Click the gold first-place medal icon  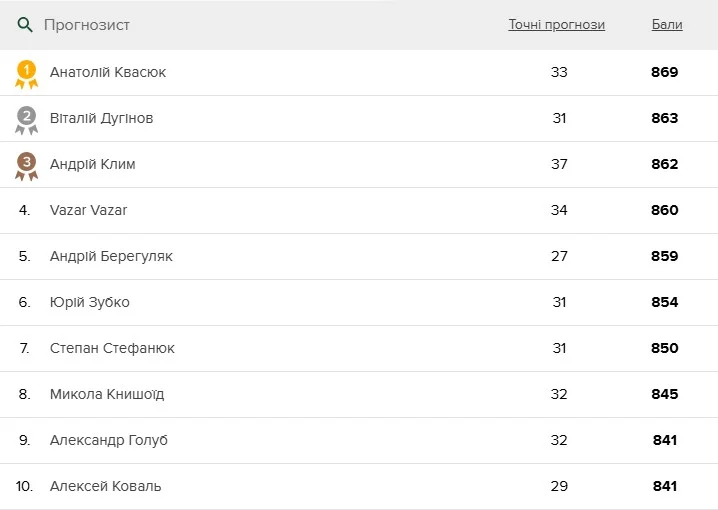pyautogui.click(x=27, y=73)
